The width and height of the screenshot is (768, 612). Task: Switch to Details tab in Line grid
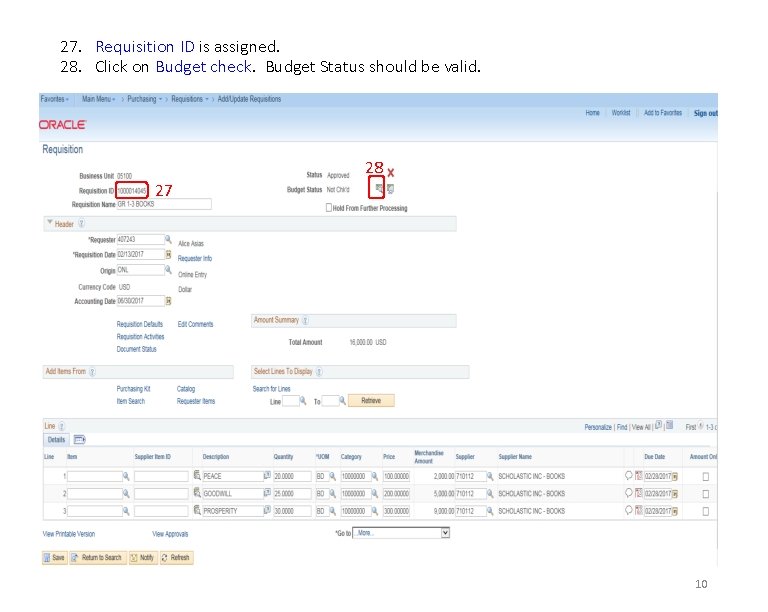(x=56, y=440)
